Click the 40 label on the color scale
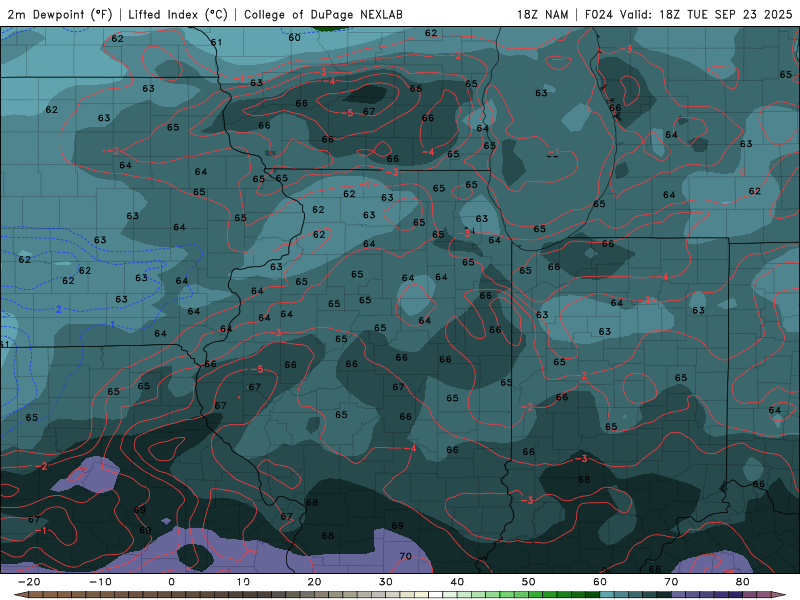This screenshot has height=600, width=800. 457,582
